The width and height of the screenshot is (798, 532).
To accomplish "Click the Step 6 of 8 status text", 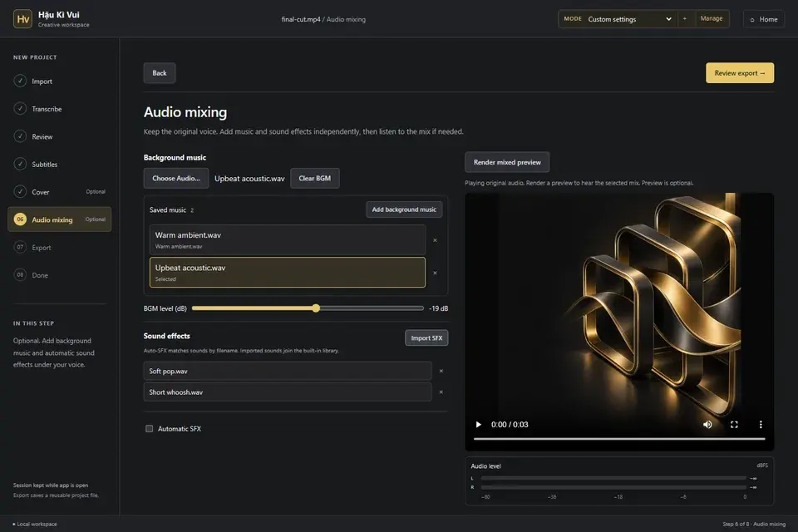I will 754,524.
